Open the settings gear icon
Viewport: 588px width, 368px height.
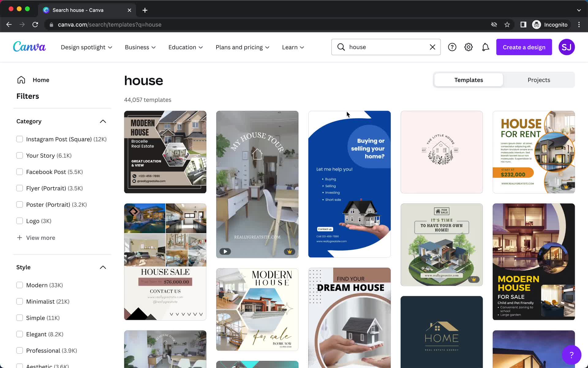(469, 47)
